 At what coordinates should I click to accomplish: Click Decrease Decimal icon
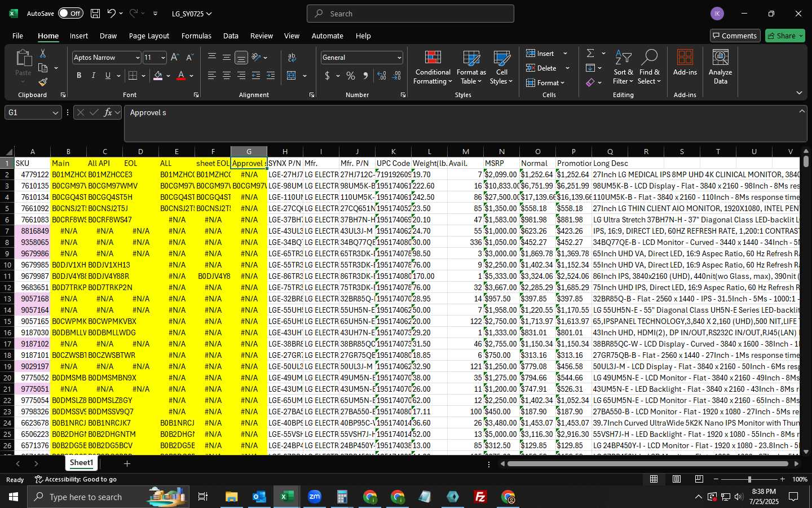[x=396, y=76]
